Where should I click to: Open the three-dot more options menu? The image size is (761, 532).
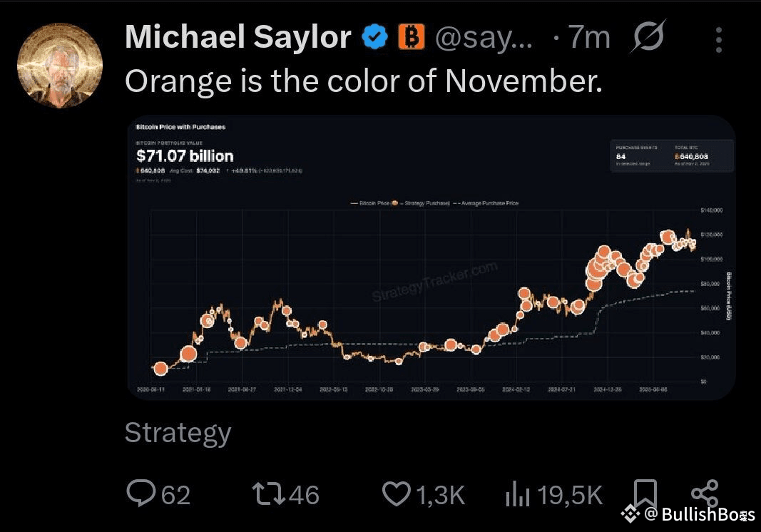tap(719, 39)
